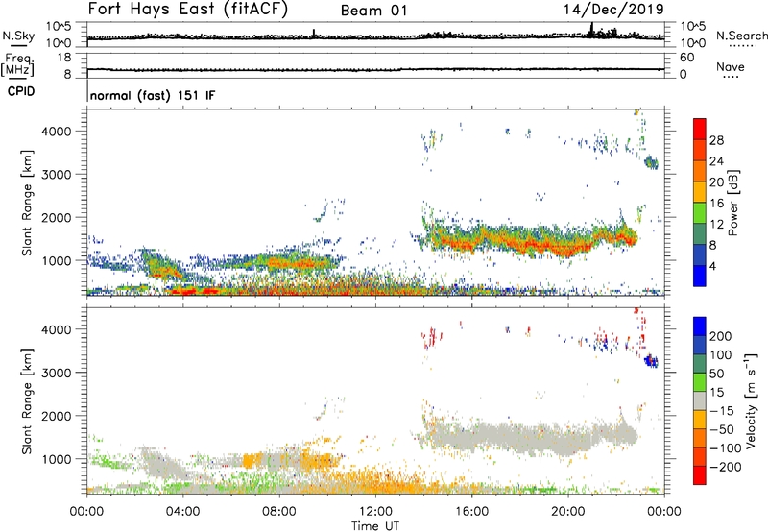Click the 'Power [dB]' colorbar label
Screen dimensions: 768x532
[733, 203]
